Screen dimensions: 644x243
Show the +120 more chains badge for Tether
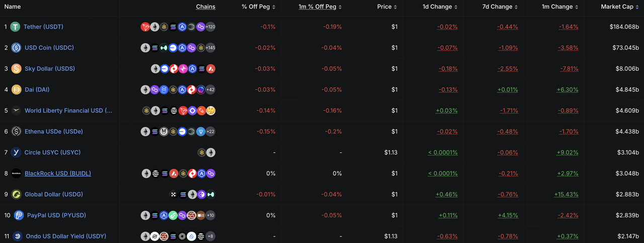coord(210,27)
